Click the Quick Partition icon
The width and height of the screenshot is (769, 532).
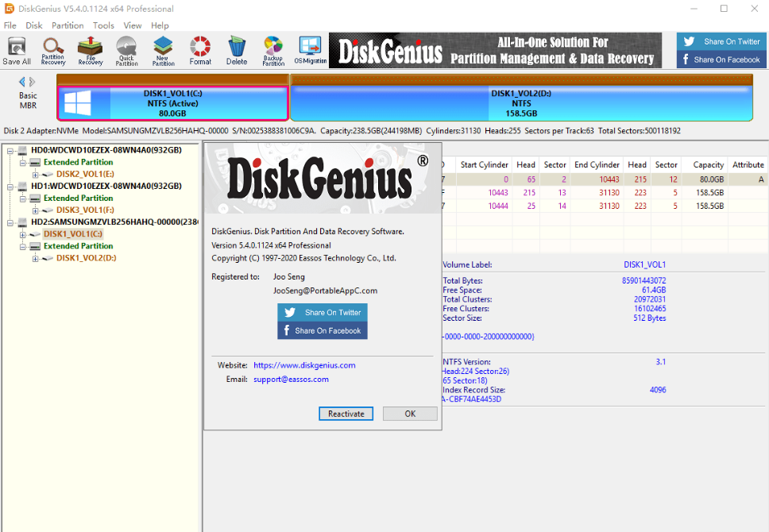point(126,51)
